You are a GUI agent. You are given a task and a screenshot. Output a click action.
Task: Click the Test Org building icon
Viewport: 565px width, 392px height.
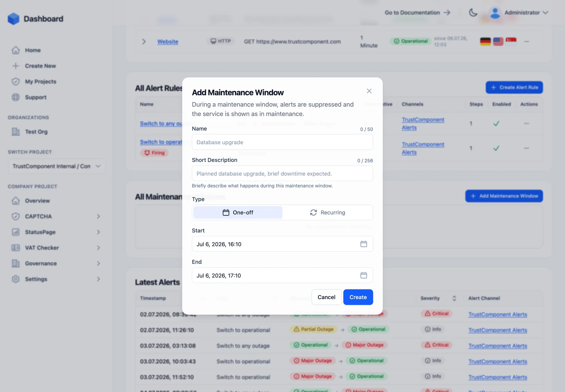[x=16, y=132]
